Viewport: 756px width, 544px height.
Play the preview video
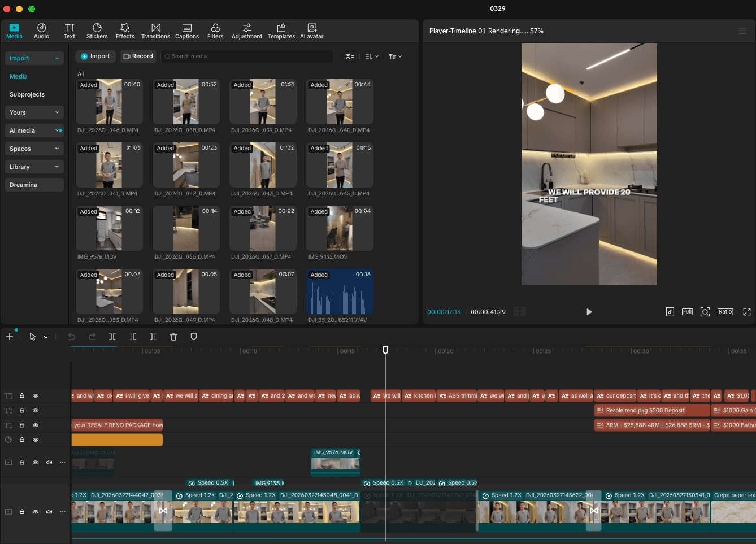pyautogui.click(x=589, y=312)
